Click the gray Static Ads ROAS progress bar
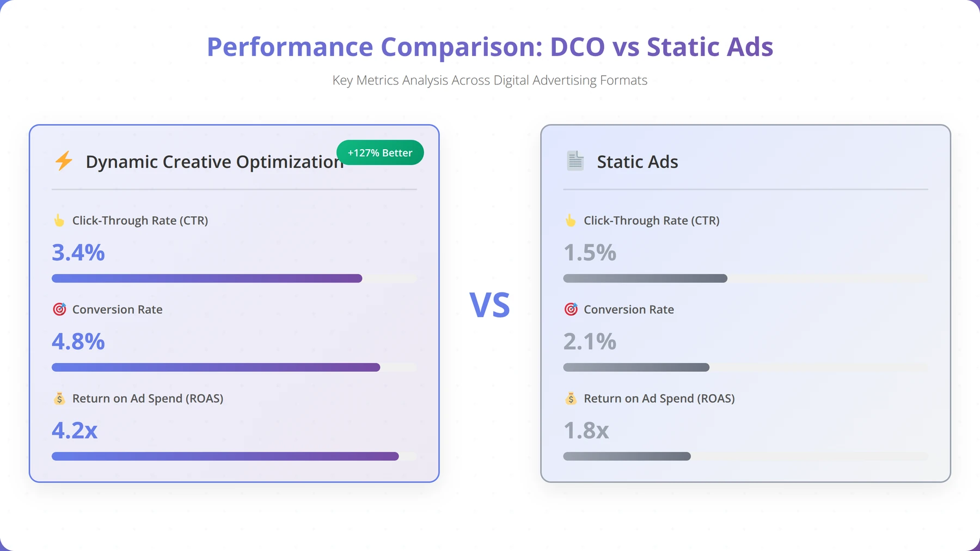 [x=627, y=456]
